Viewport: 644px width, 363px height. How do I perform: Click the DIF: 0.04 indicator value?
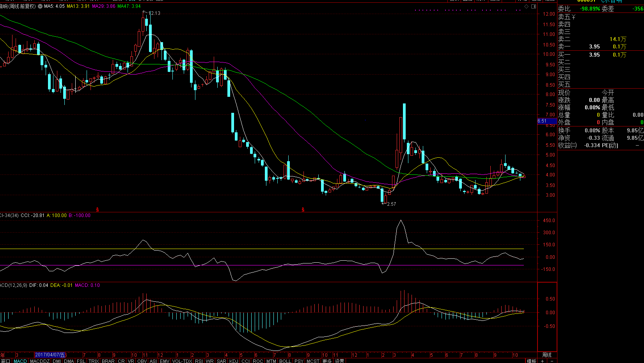tap(39, 285)
